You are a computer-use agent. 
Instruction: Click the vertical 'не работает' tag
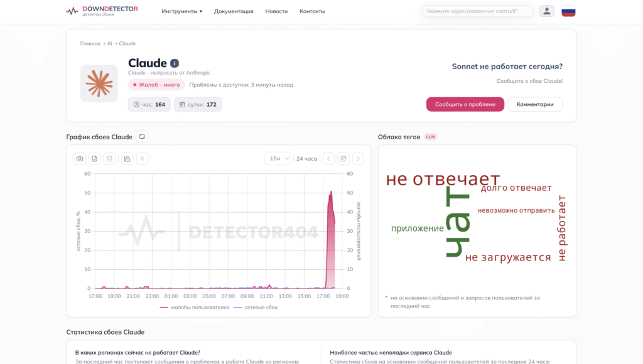pos(562,228)
